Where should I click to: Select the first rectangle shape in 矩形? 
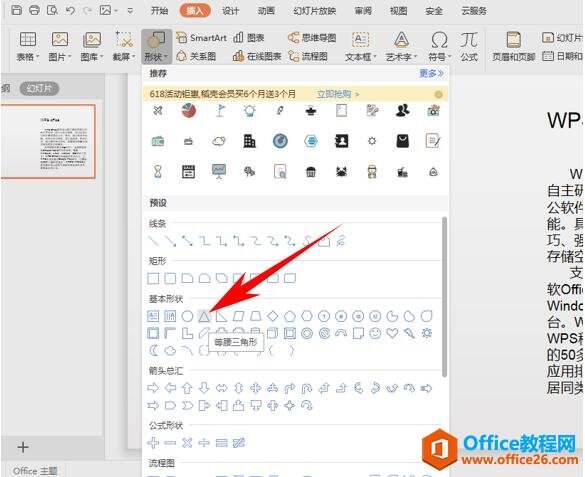coord(153,278)
